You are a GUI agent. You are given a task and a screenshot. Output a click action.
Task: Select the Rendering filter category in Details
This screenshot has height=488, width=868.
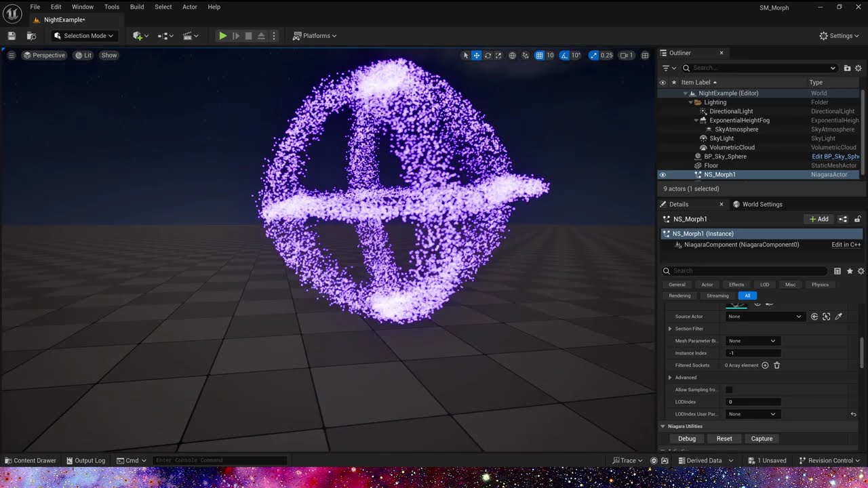(x=679, y=296)
